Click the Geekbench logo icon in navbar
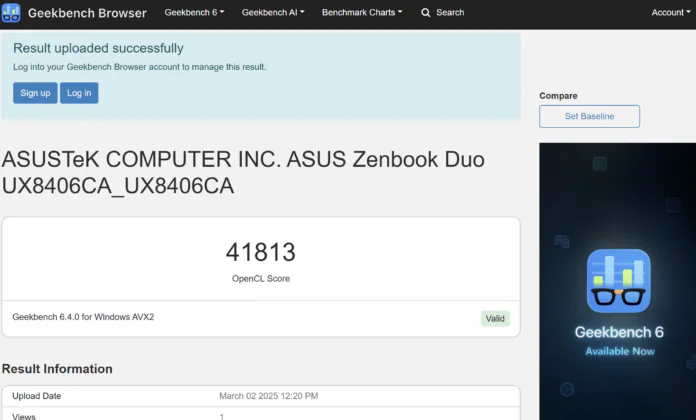The image size is (696, 420). (x=11, y=12)
